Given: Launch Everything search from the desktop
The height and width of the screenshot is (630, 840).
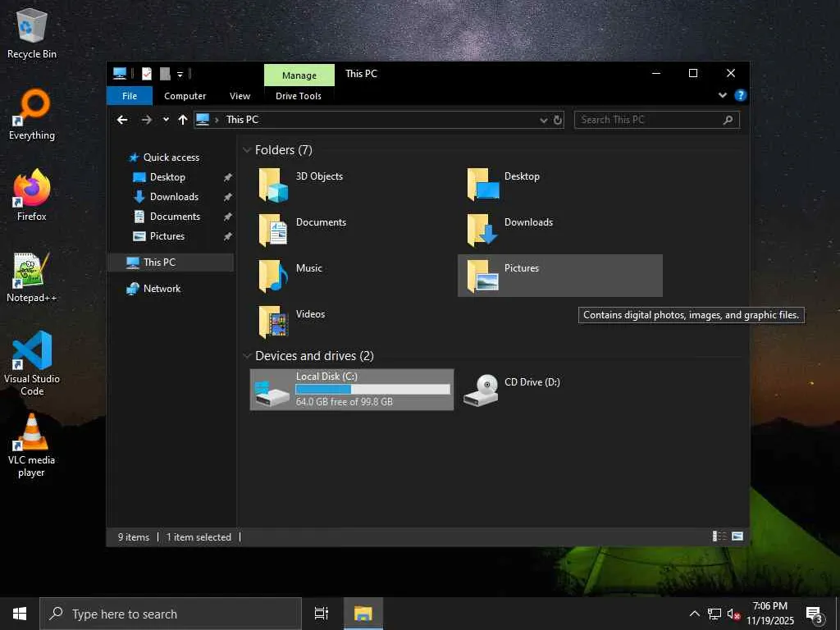Looking at the screenshot, I should pos(32,115).
